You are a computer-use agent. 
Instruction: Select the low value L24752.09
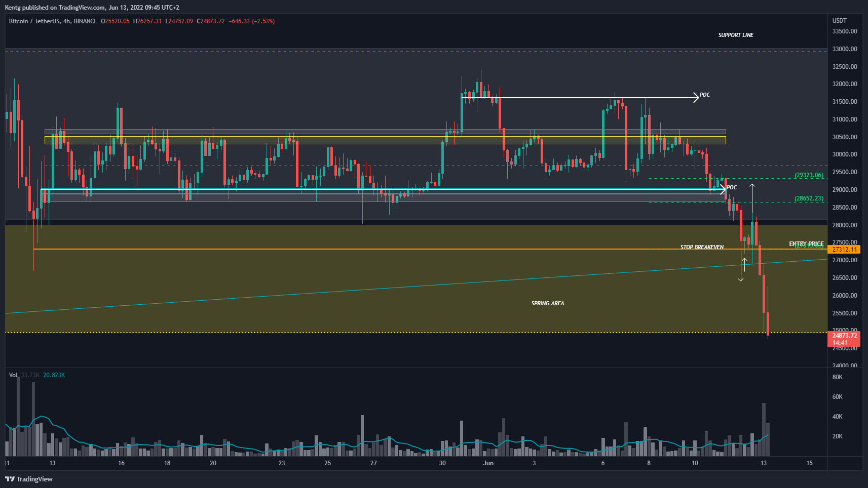click(x=179, y=21)
